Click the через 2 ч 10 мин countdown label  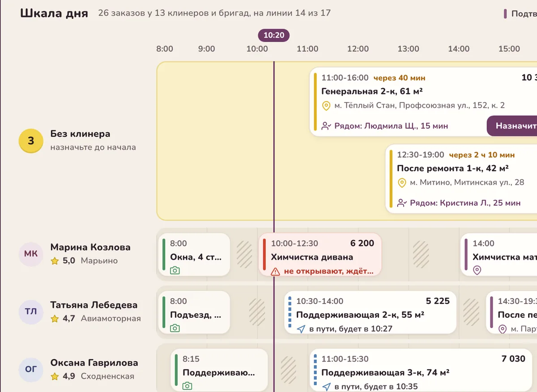[x=482, y=155]
